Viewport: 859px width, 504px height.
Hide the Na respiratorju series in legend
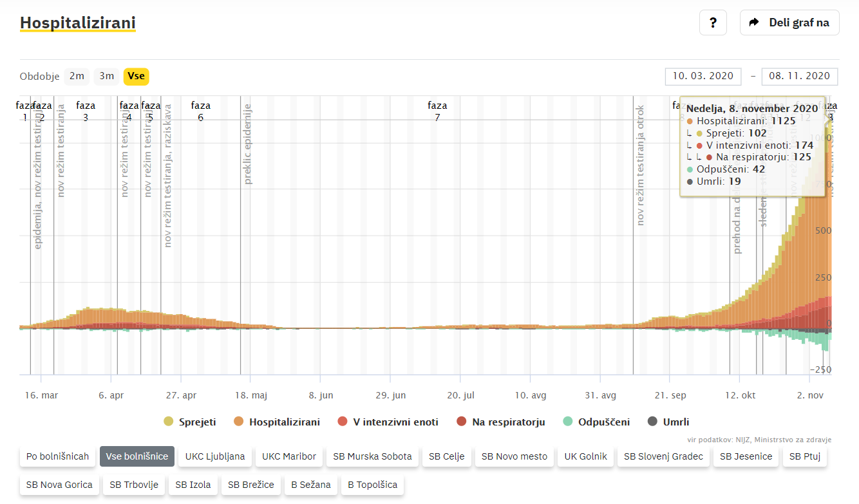(x=501, y=422)
